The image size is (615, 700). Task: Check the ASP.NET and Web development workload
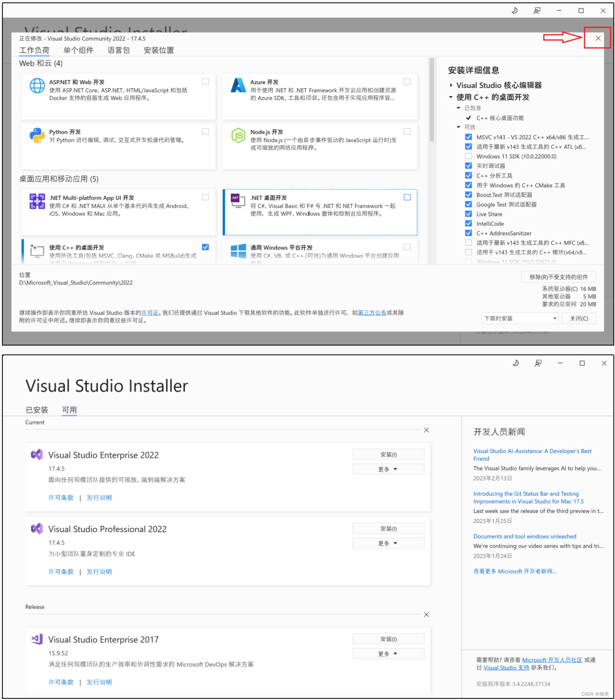click(x=205, y=82)
